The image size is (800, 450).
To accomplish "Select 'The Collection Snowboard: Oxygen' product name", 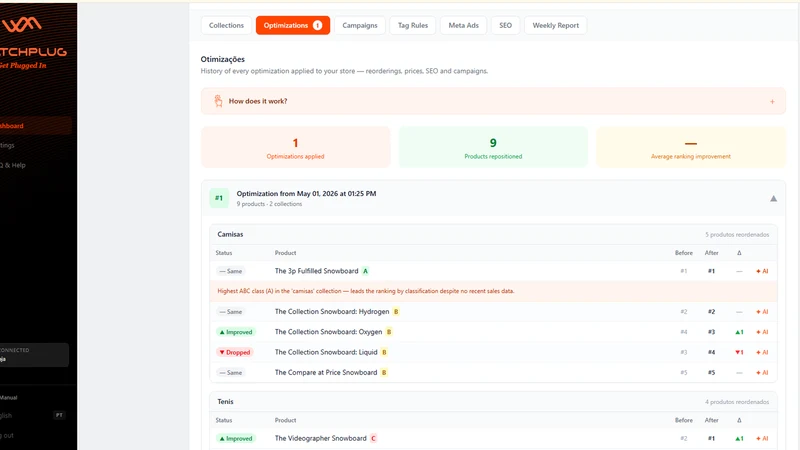I will [328, 332].
